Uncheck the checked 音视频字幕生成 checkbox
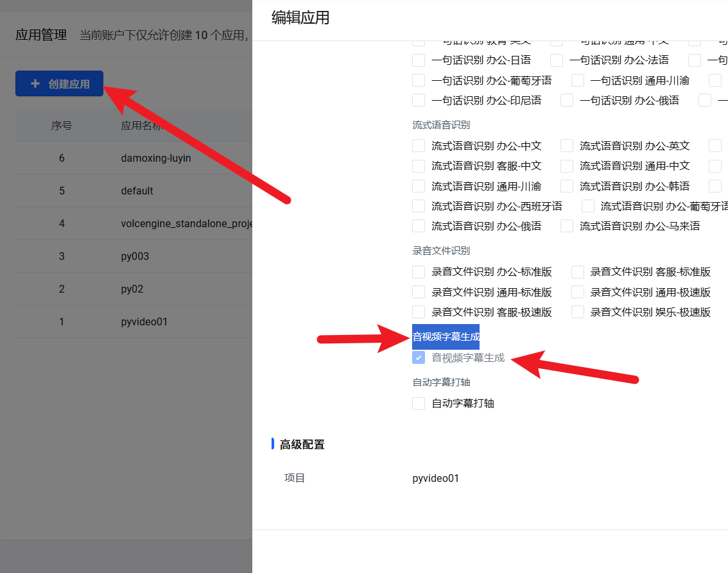 419,357
